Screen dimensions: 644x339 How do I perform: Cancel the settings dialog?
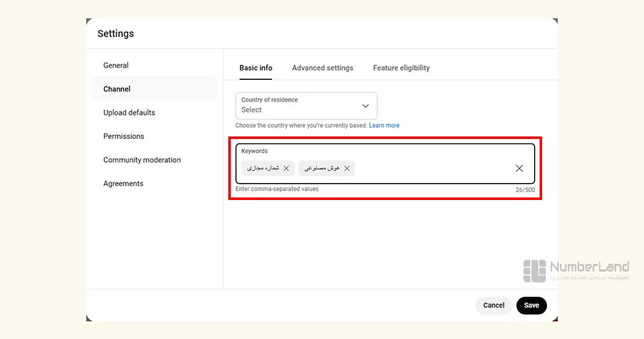(494, 305)
